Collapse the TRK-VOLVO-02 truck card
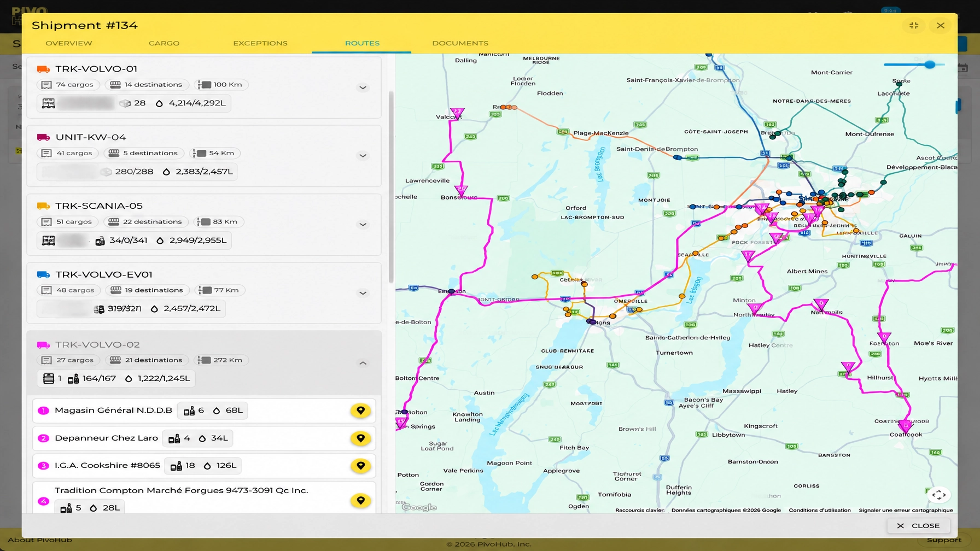 [x=363, y=363]
